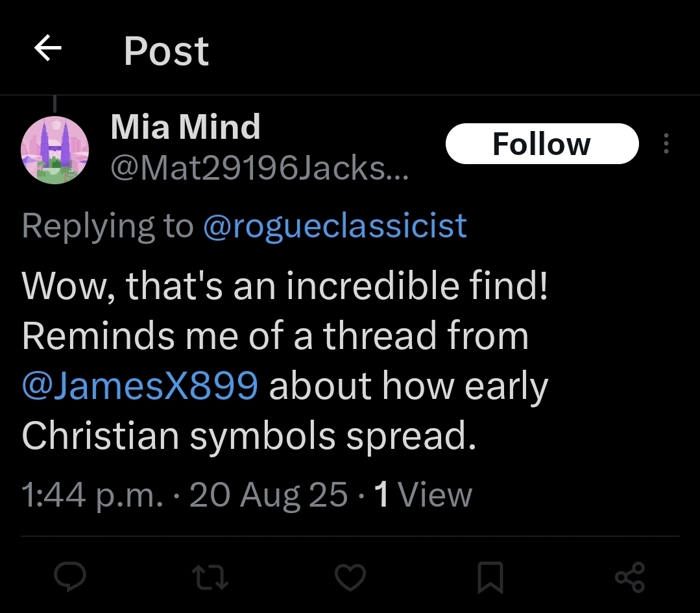
Task: Like the post with heart icon
Action: pyautogui.click(x=350, y=577)
